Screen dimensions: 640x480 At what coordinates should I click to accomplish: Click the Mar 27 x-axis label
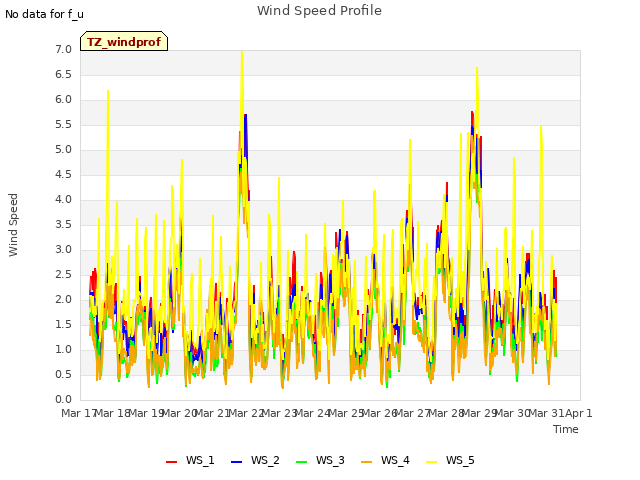pos(413,413)
